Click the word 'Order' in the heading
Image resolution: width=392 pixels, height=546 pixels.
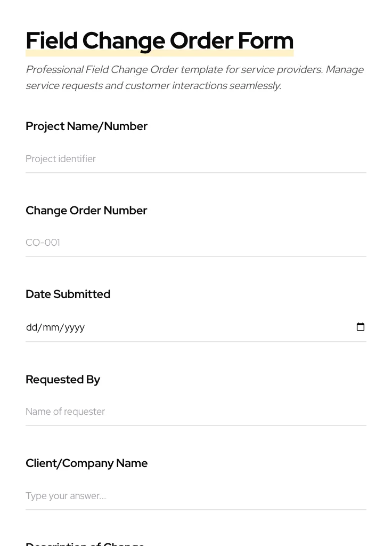coord(201,41)
